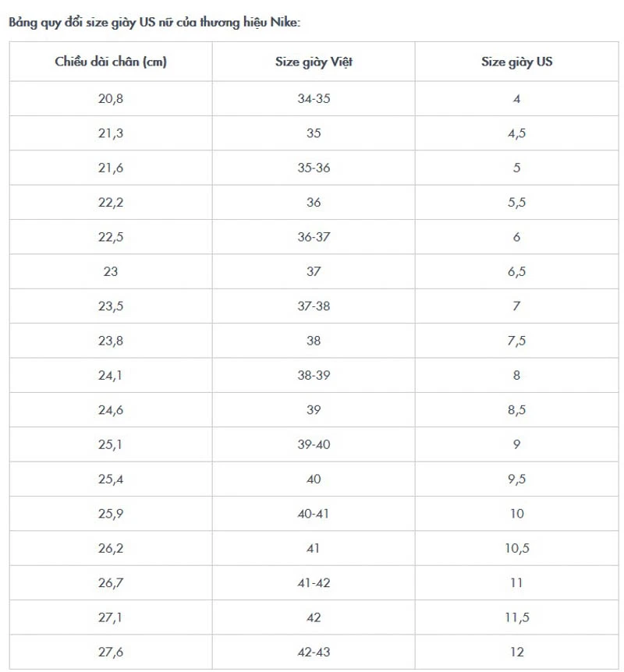624x672 pixels.
Task: Select the foot length cell 27,6
Action: 111,652
